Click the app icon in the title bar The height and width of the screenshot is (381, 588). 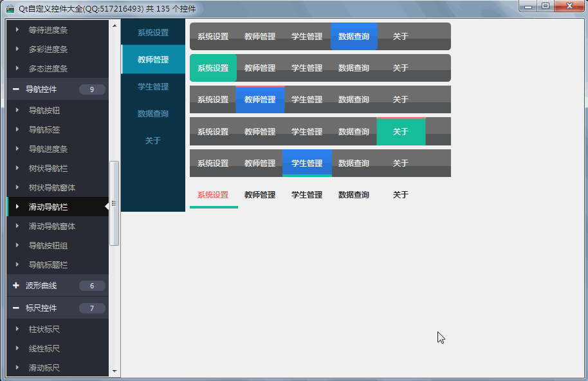tap(10, 8)
